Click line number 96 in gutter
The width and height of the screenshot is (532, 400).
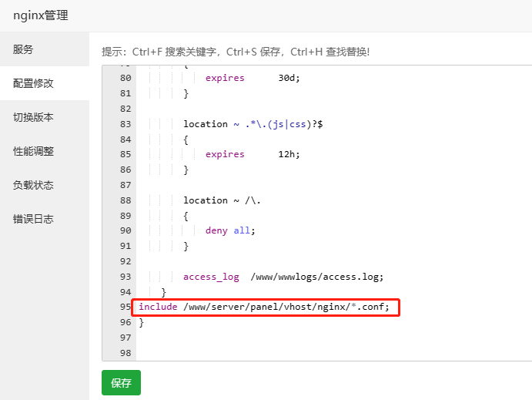125,322
